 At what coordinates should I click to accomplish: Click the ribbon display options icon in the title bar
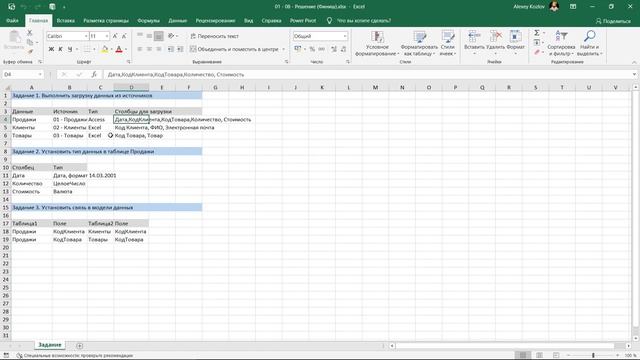[x=573, y=7]
